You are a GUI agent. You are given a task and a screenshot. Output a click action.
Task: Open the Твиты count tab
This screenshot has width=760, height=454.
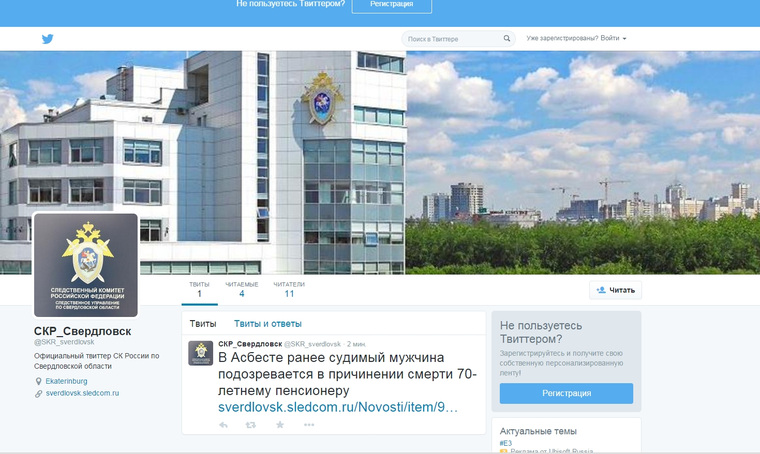(x=199, y=290)
